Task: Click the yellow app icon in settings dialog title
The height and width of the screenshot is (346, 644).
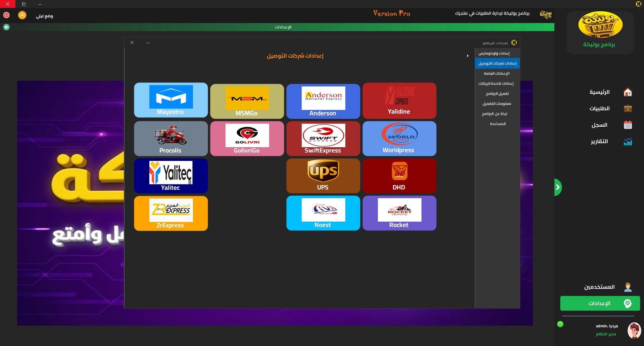Action: (514, 43)
